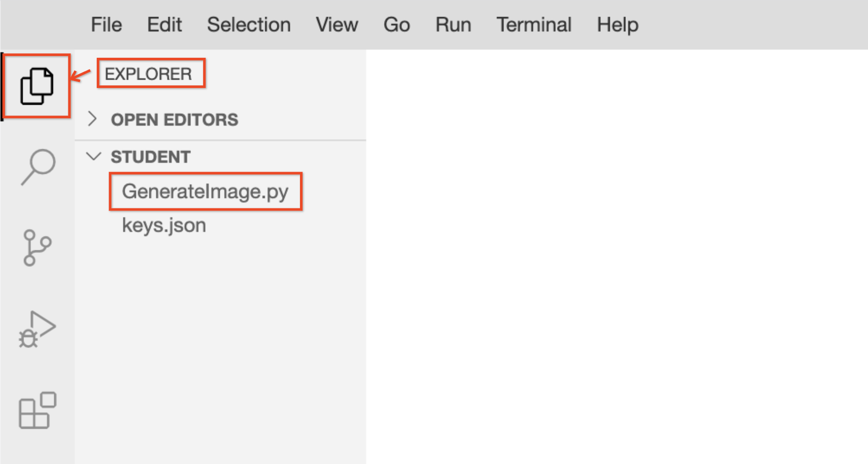Open the Explorer view icon
This screenshot has height=464, width=868.
coord(37,86)
